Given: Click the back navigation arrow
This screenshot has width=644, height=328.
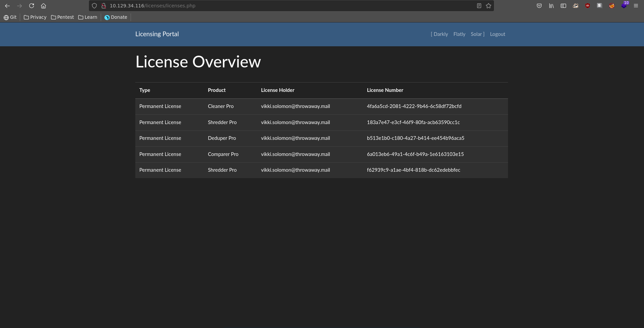Looking at the screenshot, I should coord(7,6).
